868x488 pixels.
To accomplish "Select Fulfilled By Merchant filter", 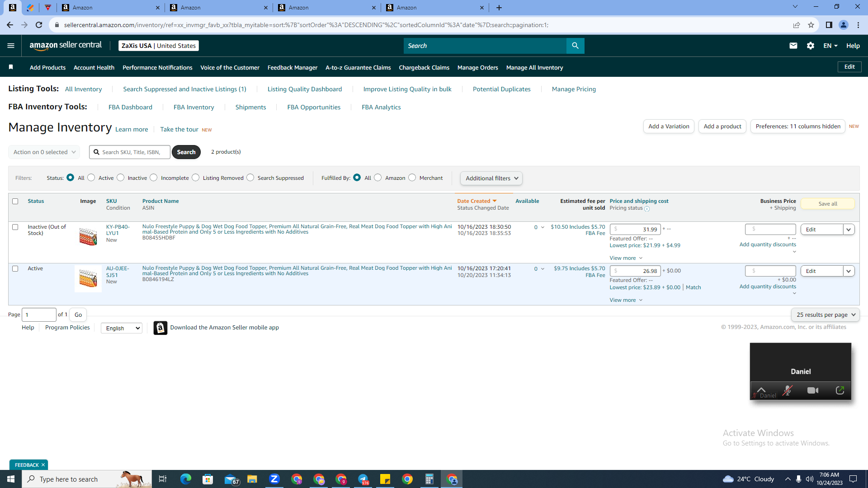I will point(412,178).
